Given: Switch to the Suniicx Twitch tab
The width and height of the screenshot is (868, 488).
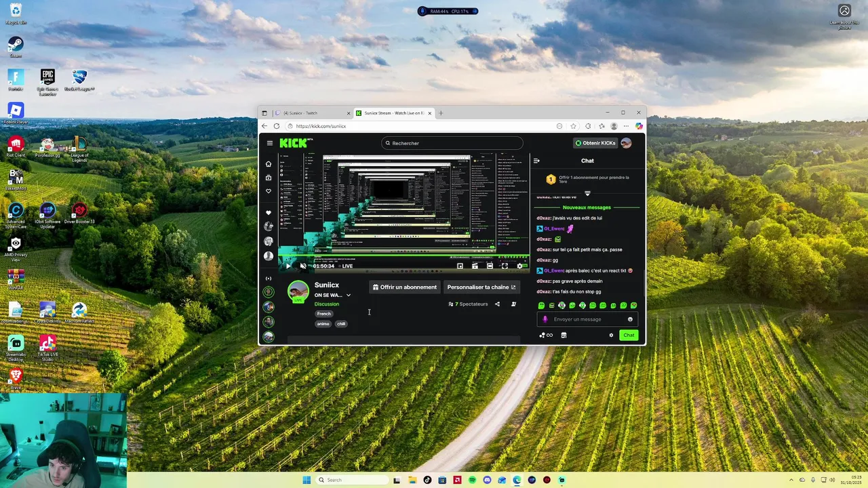Looking at the screenshot, I should click(311, 113).
